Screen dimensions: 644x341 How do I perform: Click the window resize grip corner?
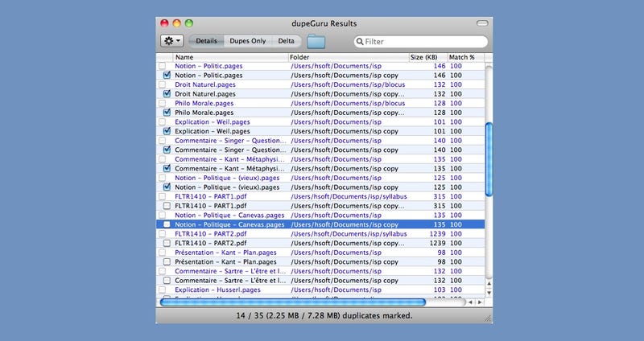pyautogui.click(x=488, y=318)
